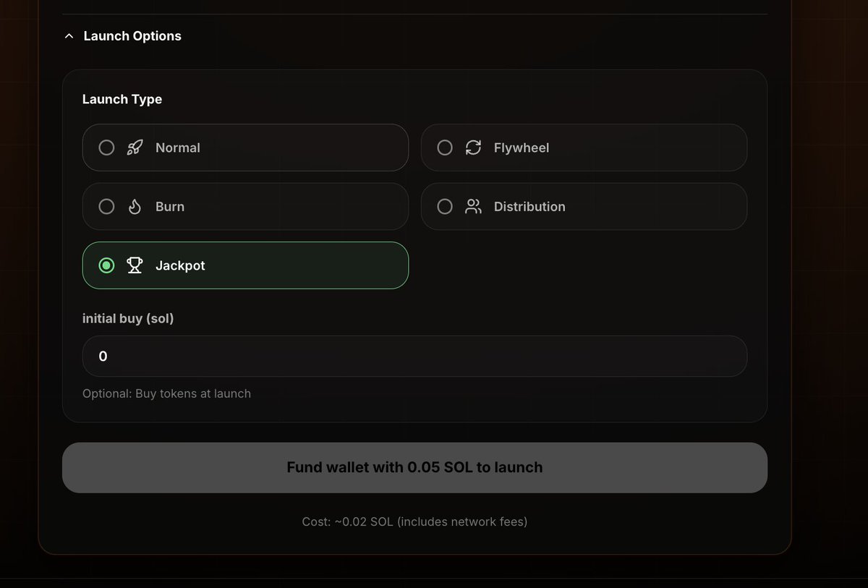Screen dimensions: 868x588
Task: Click the Burn label text
Action: click(x=170, y=207)
